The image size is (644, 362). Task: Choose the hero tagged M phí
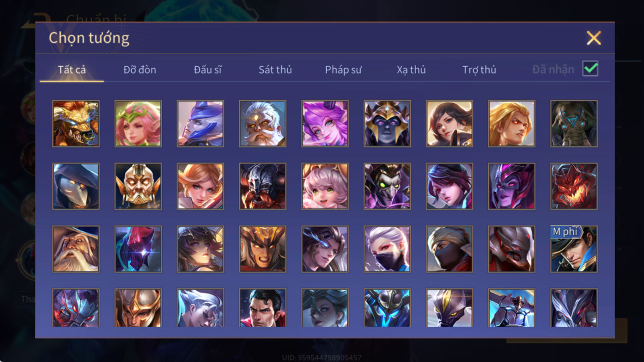click(x=574, y=249)
